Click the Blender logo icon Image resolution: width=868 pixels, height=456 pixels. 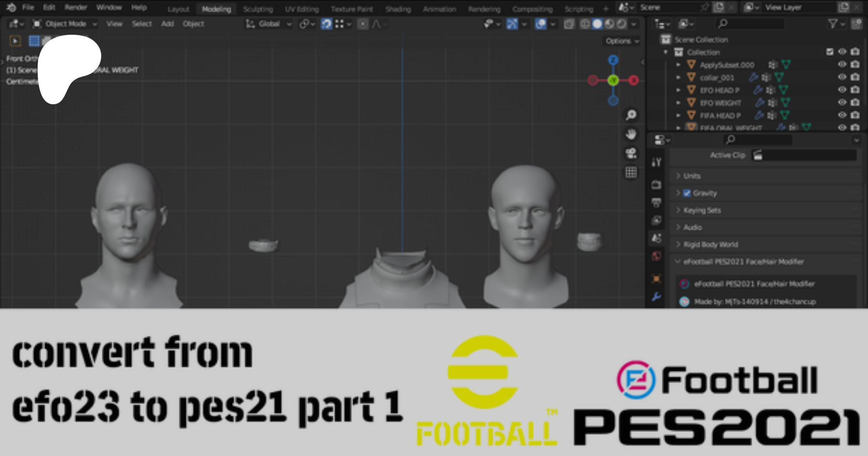11,7
